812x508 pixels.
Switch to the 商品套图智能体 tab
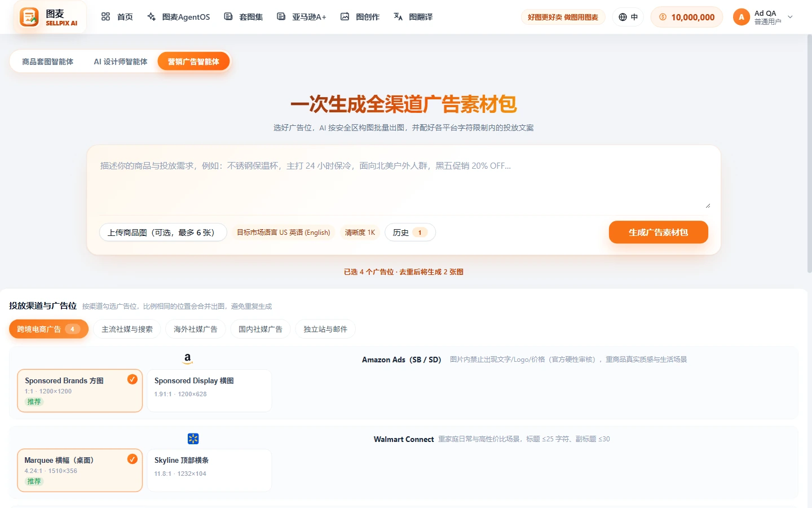click(x=48, y=62)
